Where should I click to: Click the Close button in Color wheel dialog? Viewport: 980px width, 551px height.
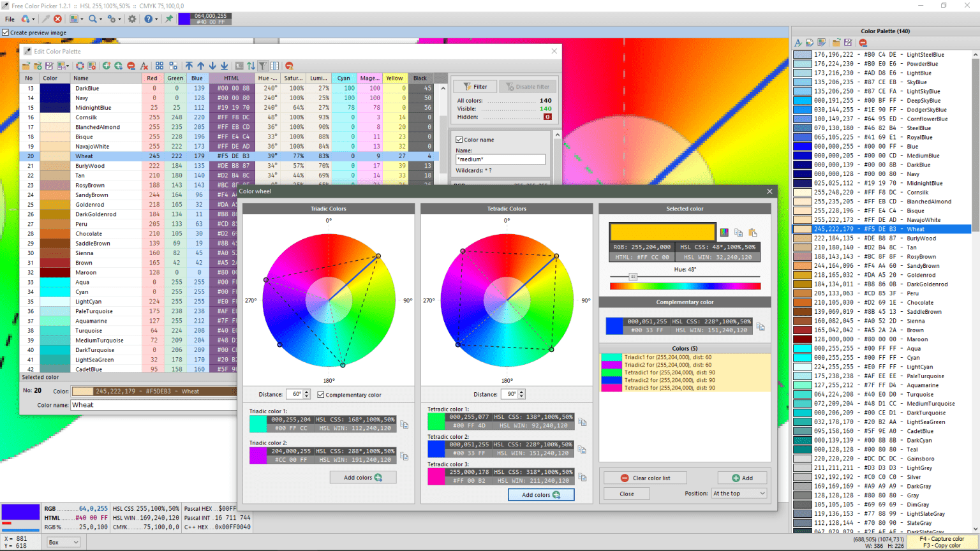pyautogui.click(x=627, y=494)
